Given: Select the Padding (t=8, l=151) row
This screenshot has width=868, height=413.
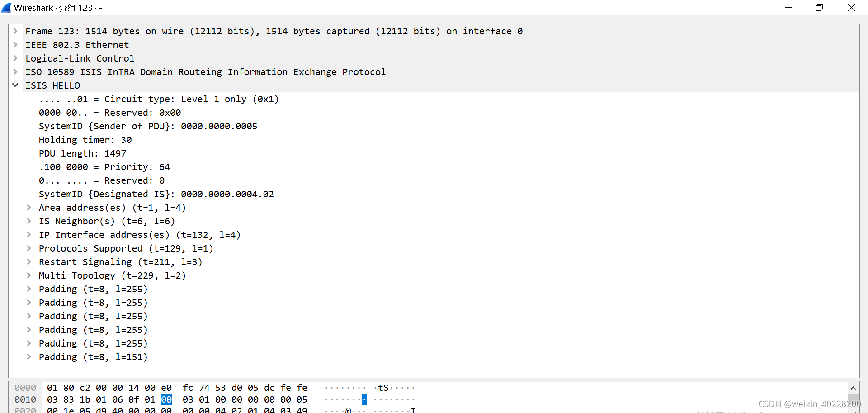Looking at the screenshot, I should pos(93,357).
